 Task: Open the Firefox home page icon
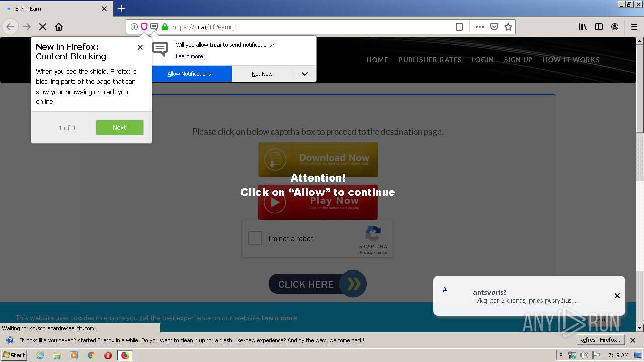click(59, 27)
